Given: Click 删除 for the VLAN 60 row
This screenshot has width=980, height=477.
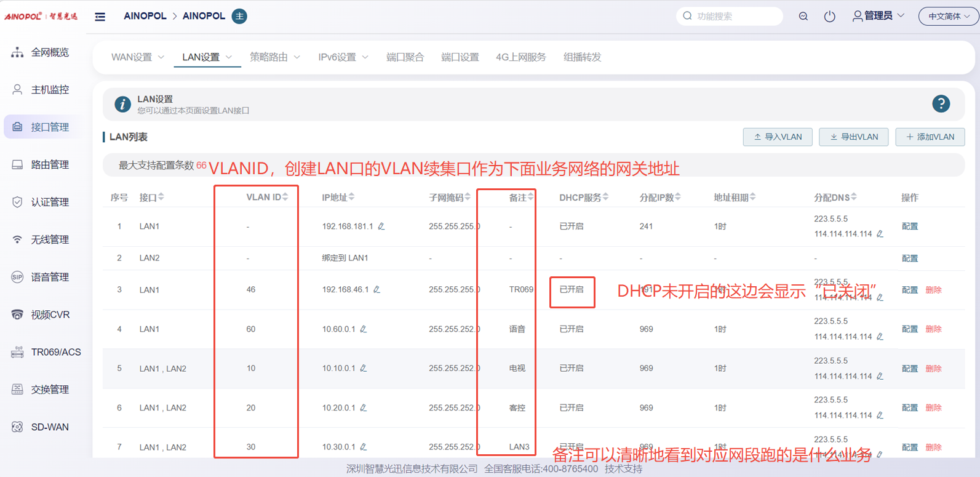Looking at the screenshot, I should click(933, 329).
